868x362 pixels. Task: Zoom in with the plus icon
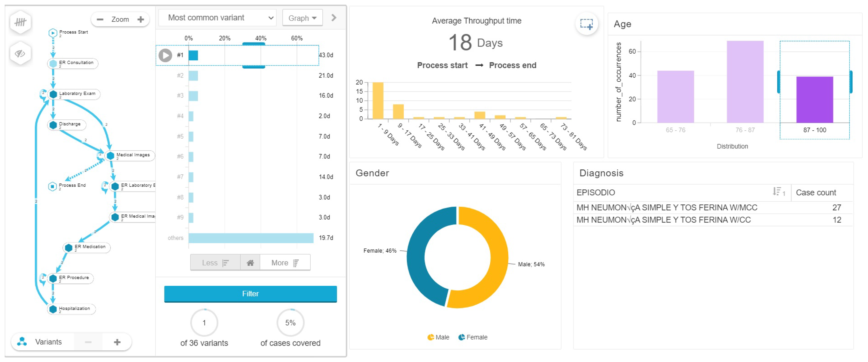click(141, 19)
